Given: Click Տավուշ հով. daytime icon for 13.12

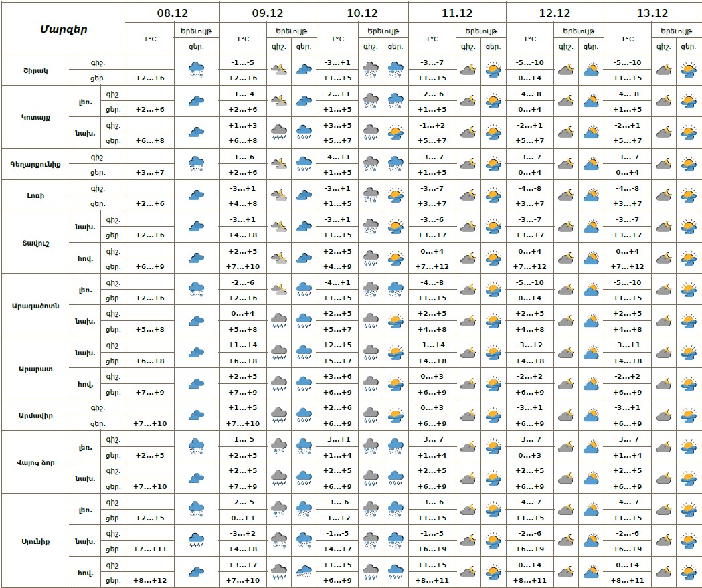Looking at the screenshot, I should [x=687, y=258].
